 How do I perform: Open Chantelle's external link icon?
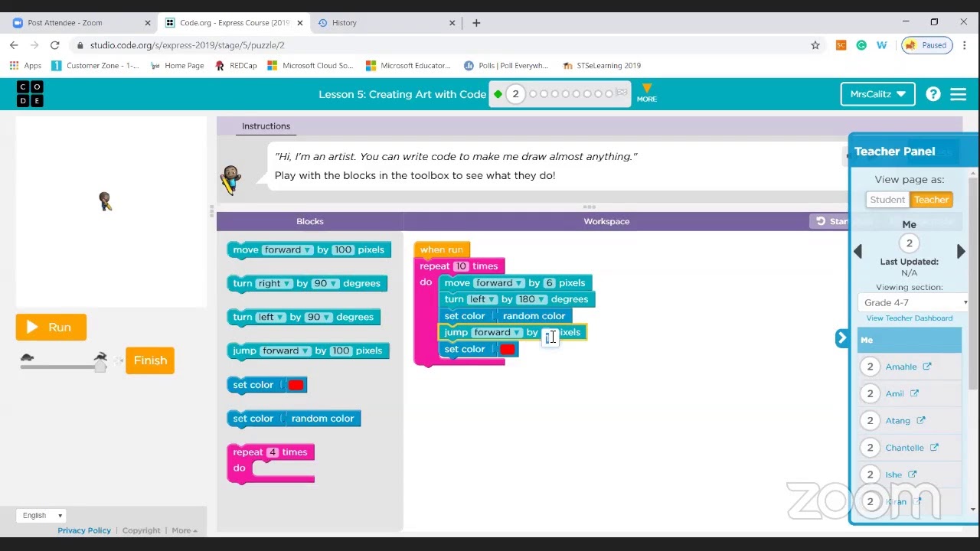934,447
